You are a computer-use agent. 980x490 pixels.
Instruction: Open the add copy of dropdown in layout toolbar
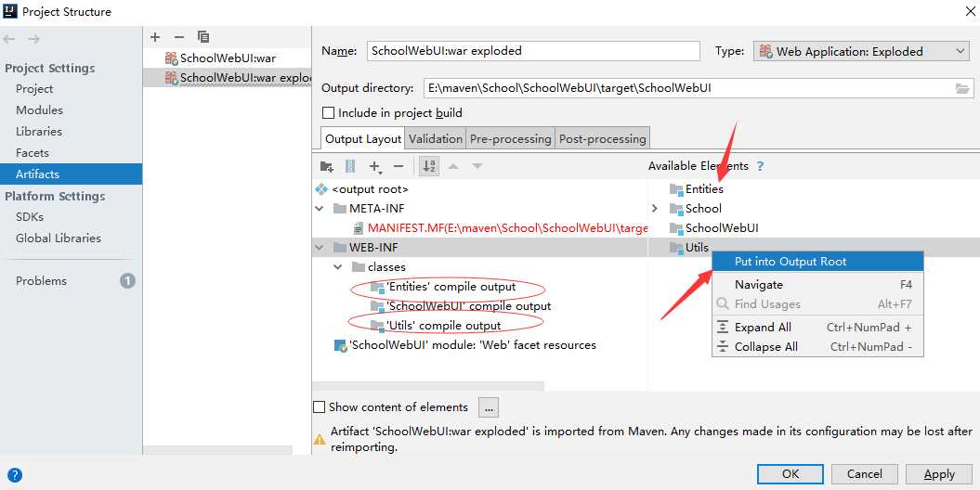point(375,166)
